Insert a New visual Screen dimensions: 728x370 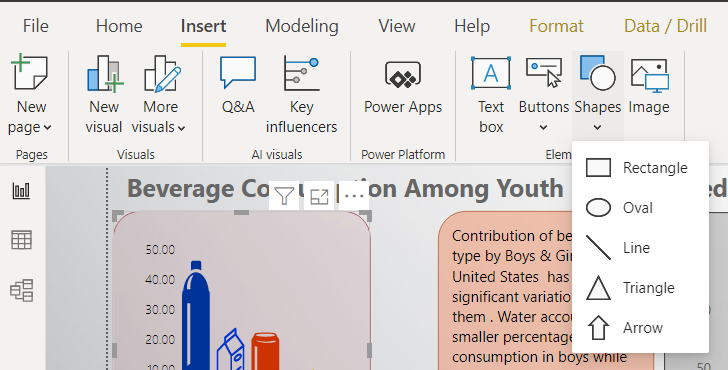pyautogui.click(x=104, y=95)
